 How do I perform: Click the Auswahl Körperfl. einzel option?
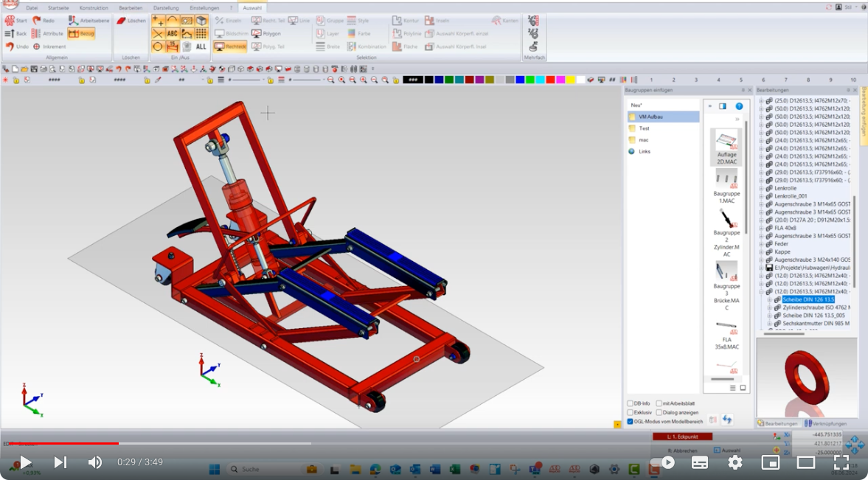(456, 34)
